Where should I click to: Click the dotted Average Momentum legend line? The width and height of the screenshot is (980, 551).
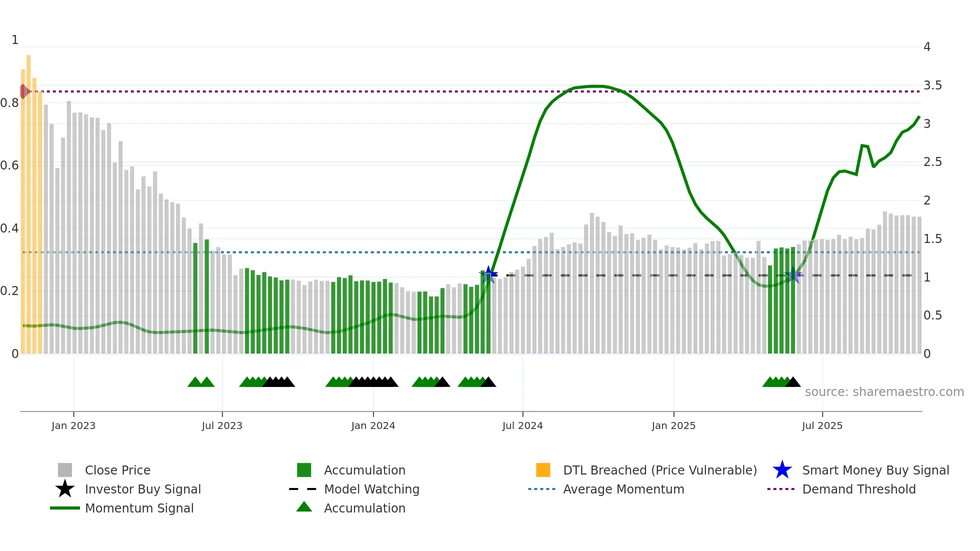[542, 489]
